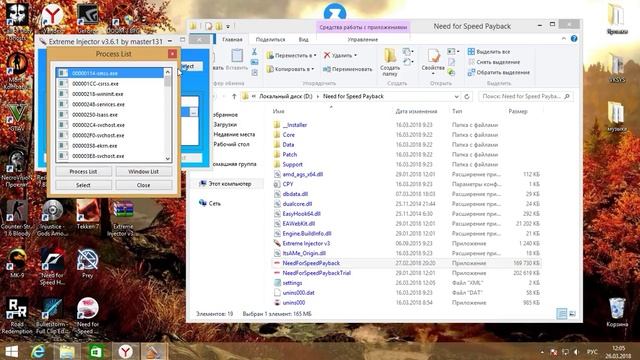Image resolution: width=640 pixels, height=360 pixels.
Task: Open the Средства работы с приложениями tab
Action: [363, 27]
